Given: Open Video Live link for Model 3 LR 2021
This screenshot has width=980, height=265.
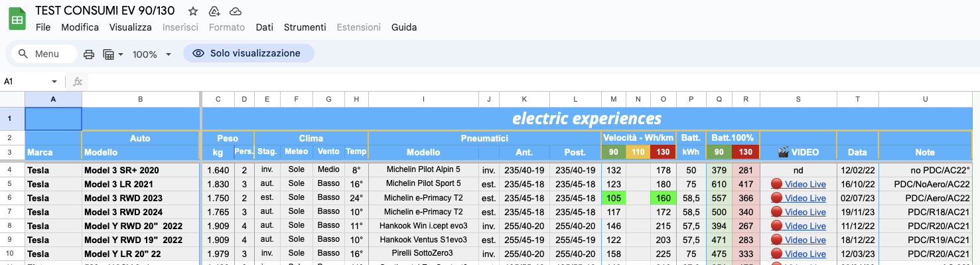Looking at the screenshot, I should [x=805, y=184].
